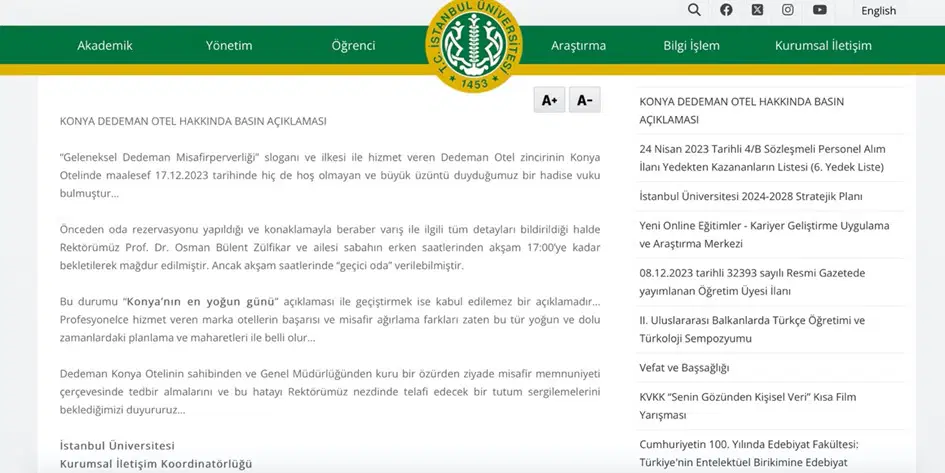Expand the Araştırma menu
Image resolution: width=945 pixels, height=473 pixels.
tap(578, 45)
